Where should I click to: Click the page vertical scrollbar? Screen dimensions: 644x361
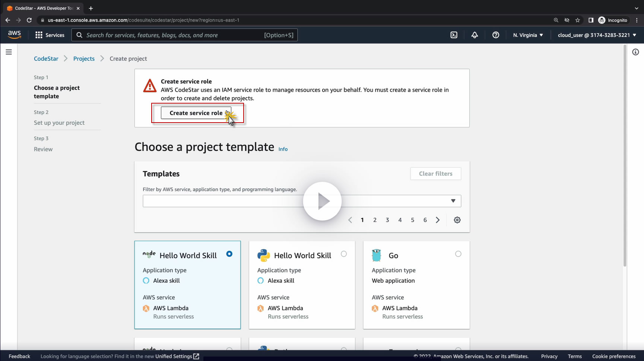point(625,156)
